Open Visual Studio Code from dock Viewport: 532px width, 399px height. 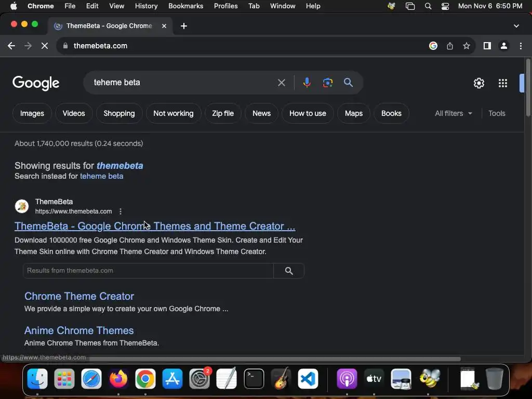click(x=308, y=379)
